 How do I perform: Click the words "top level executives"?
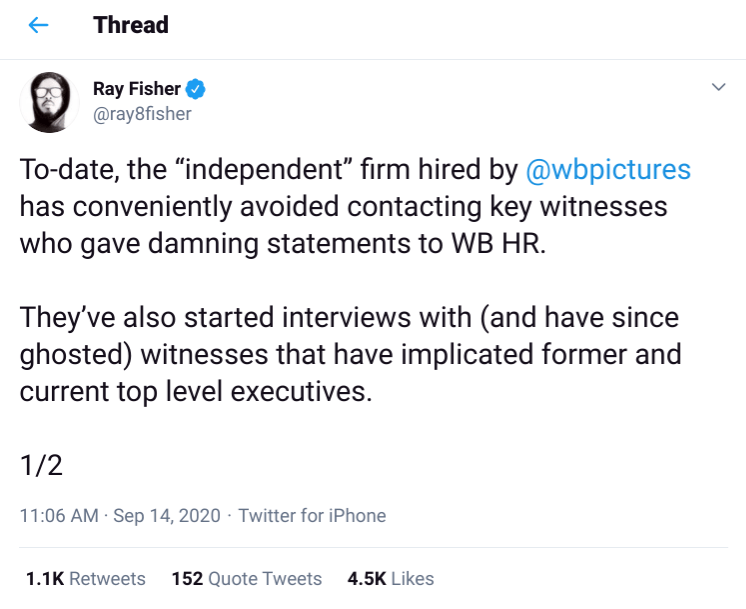pos(257,391)
